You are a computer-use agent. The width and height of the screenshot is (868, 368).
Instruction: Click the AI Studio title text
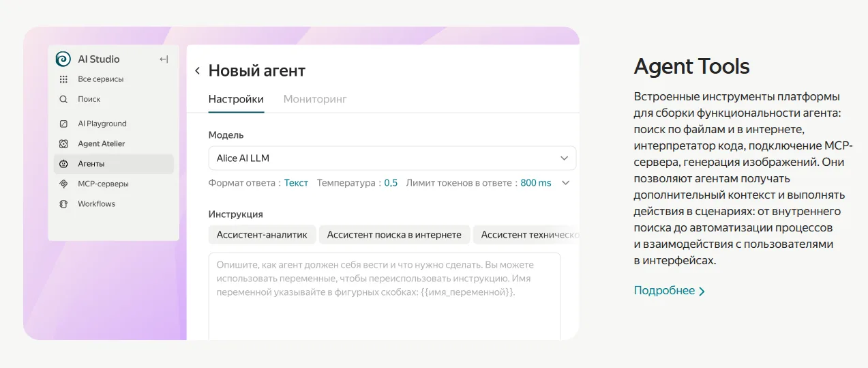click(99, 59)
